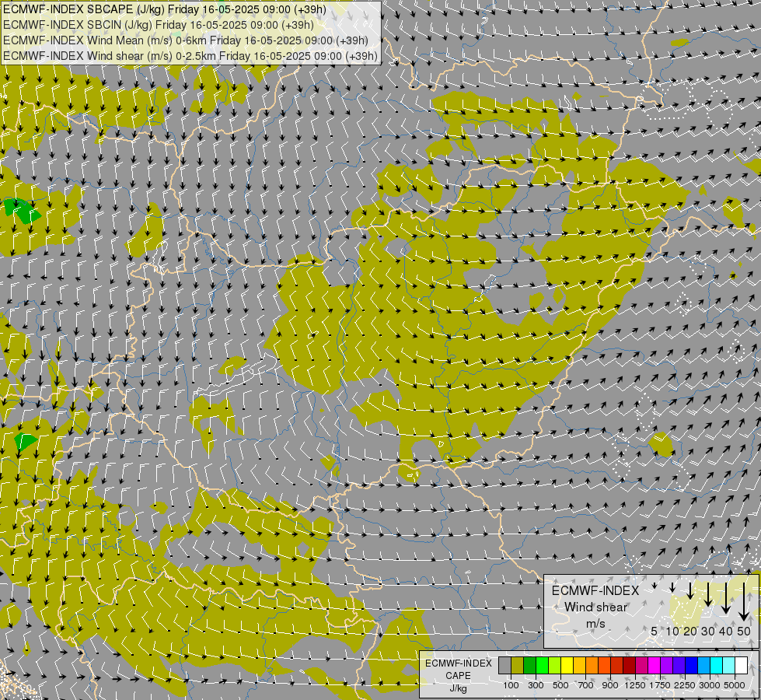
Task: Click the 300 label in CAPE legend
Action: point(536,685)
